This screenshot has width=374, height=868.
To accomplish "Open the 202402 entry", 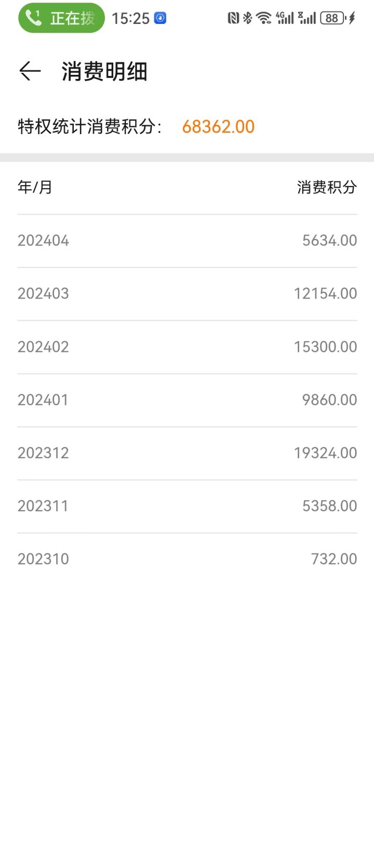I will point(187,347).
